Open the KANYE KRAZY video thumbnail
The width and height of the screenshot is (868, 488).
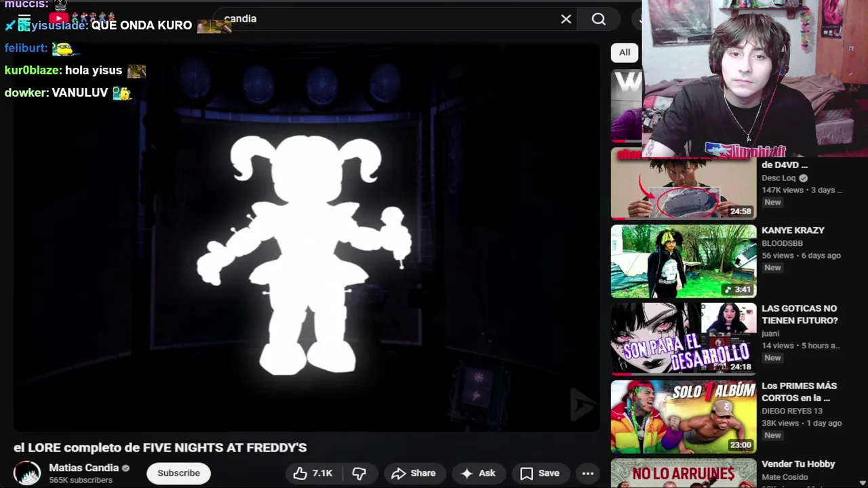pos(684,262)
